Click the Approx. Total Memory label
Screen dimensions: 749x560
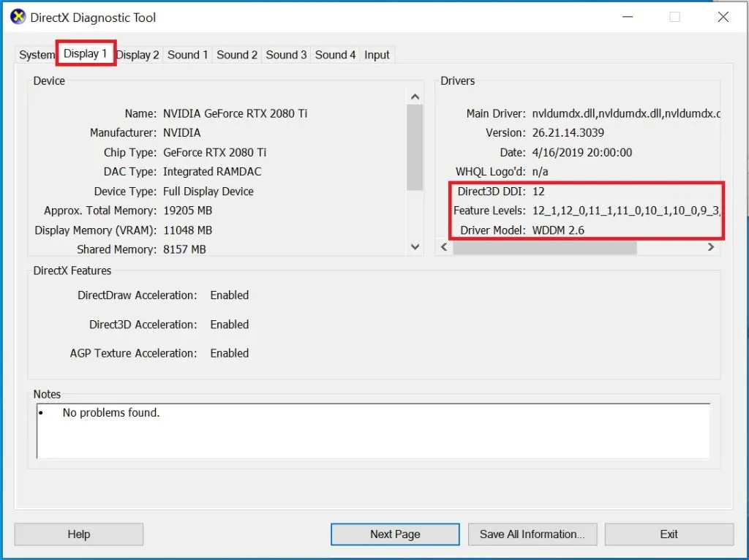pos(100,211)
